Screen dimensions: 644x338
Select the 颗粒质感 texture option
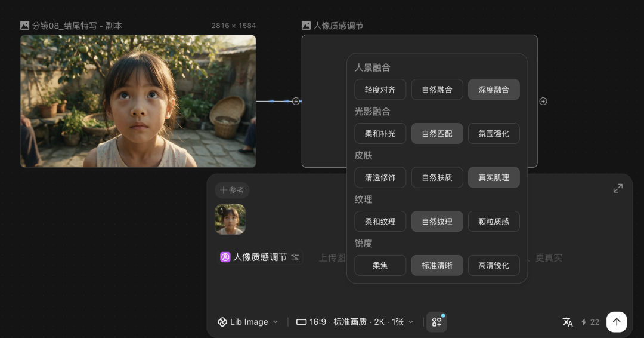point(494,222)
